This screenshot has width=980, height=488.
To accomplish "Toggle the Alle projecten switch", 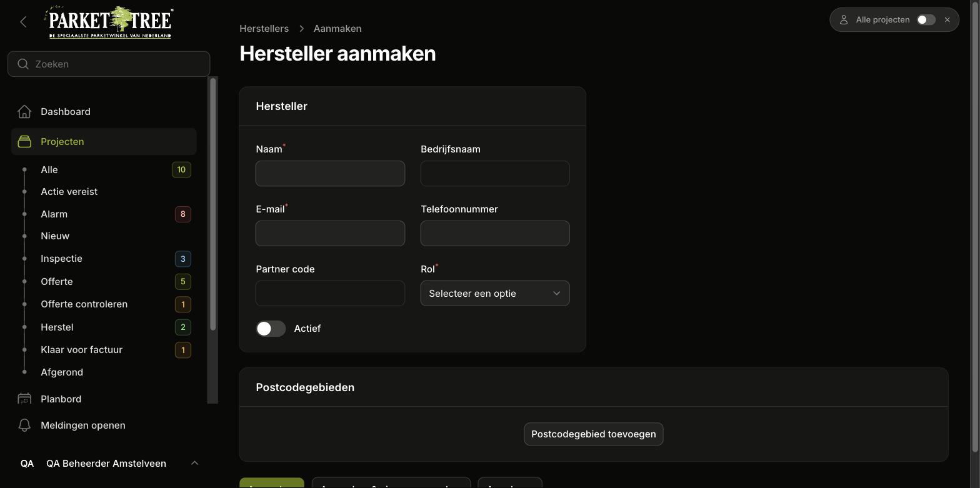I will point(926,19).
